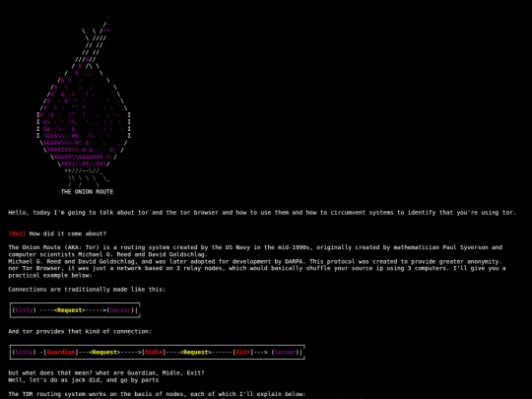Click the red 'Guardian' node label
This screenshot has height=399, width=532.
pos(61,352)
